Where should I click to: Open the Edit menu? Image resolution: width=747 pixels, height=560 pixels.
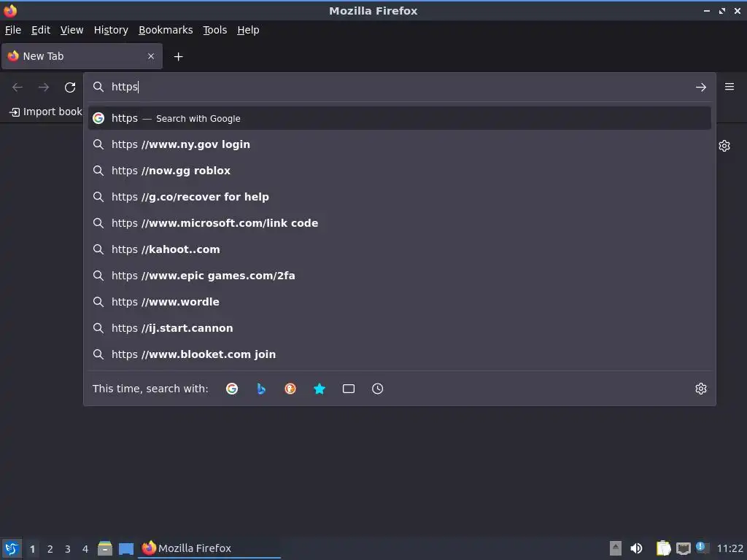click(41, 30)
